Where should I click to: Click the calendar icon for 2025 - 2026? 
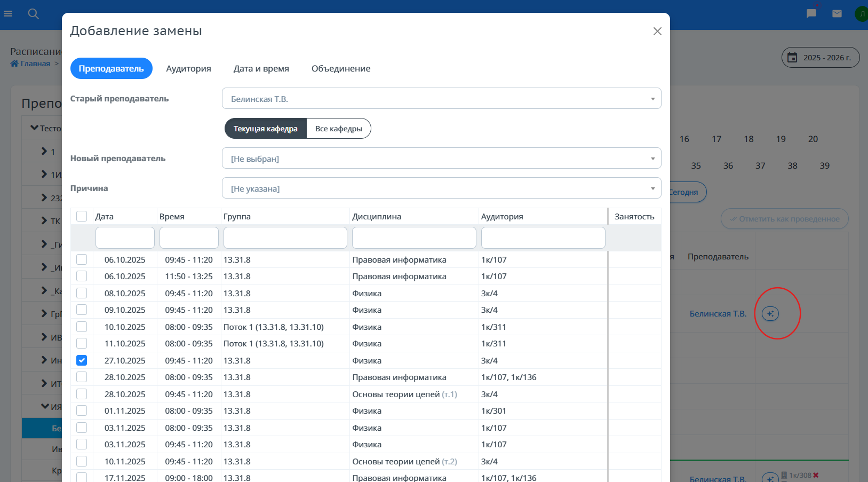point(793,57)
